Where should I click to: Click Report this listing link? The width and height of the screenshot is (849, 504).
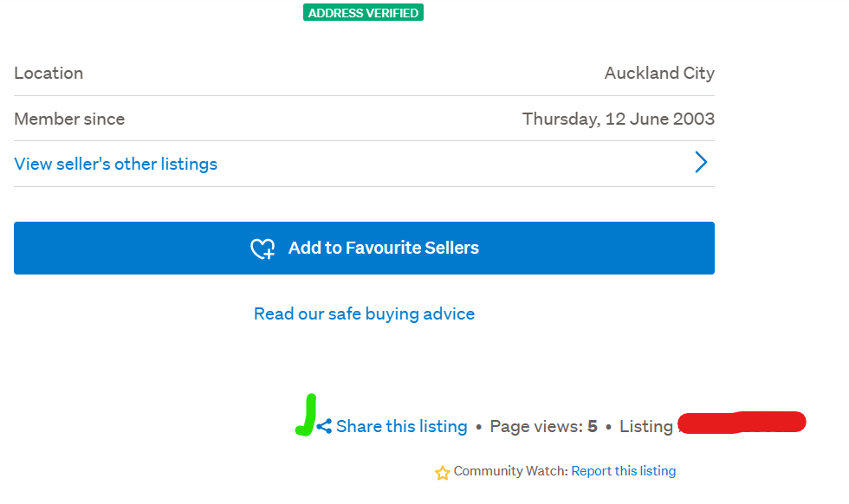click(624, 471)
